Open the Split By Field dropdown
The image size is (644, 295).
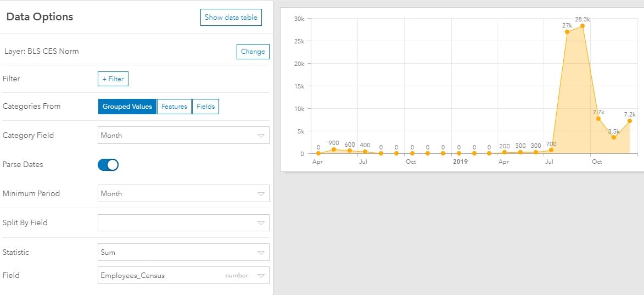point(183,222)
